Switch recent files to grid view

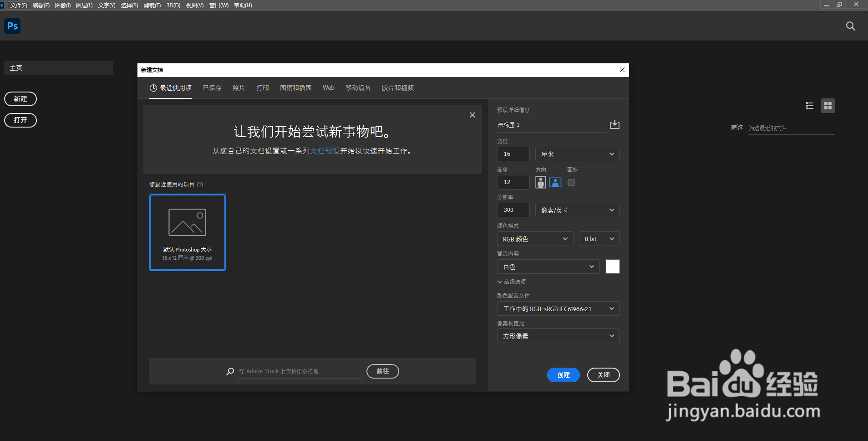[x=828, y=105]
